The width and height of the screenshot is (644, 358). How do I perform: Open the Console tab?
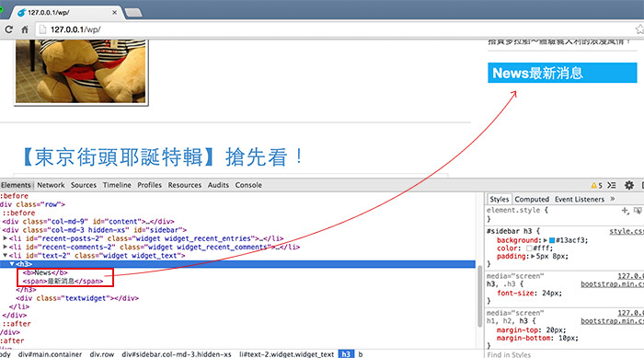click(248, 185)
